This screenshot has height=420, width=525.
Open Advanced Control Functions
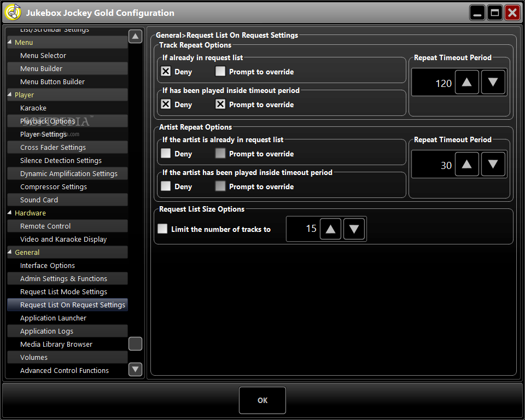[x=67, y=370]
